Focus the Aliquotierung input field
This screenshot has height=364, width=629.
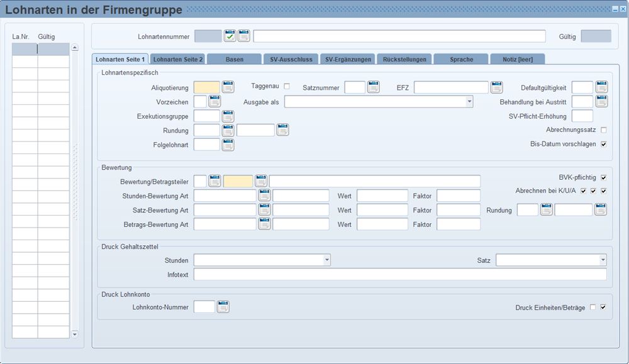[x=206, y=87]
